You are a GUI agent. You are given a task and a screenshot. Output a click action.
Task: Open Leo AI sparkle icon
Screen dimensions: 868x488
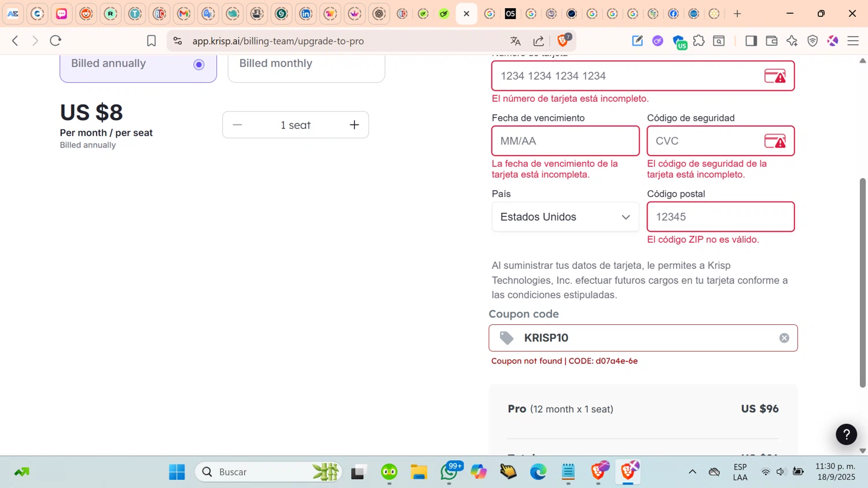click(x=792, y=40)
